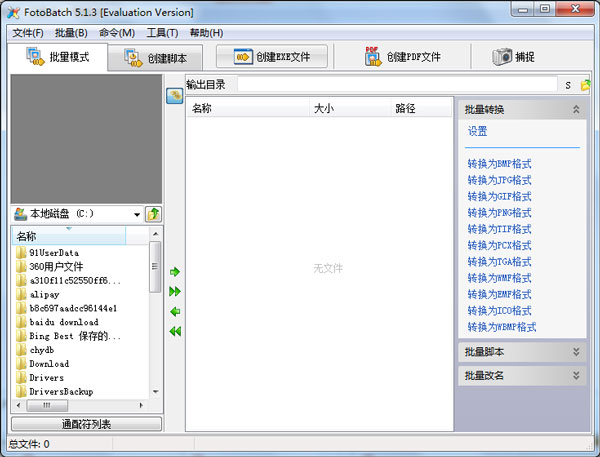This screenshot has width=600, height=457.
Task: Click the folder tree 名称 column header
Action: tap(69, 236)
